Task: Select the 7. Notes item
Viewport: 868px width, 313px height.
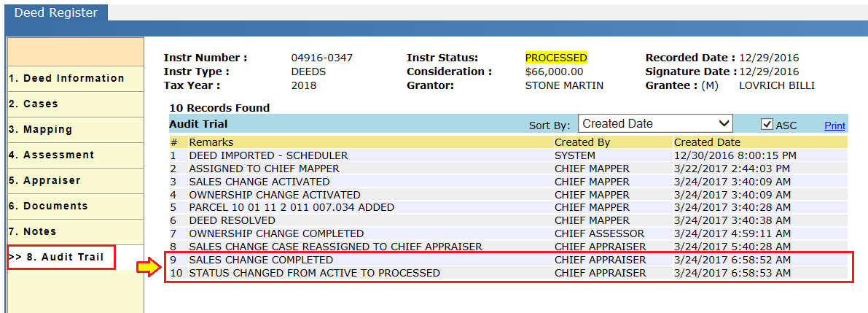Action: pyautogui.click(x=75, y=231)
